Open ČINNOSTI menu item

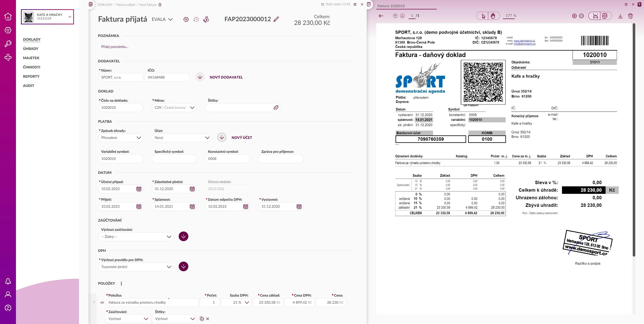(32, 67)
